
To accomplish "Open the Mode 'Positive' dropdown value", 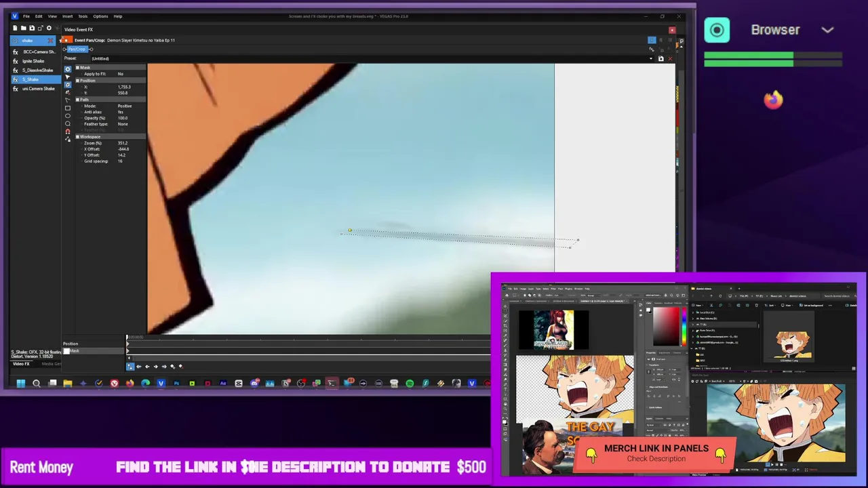I will [125, 106].
